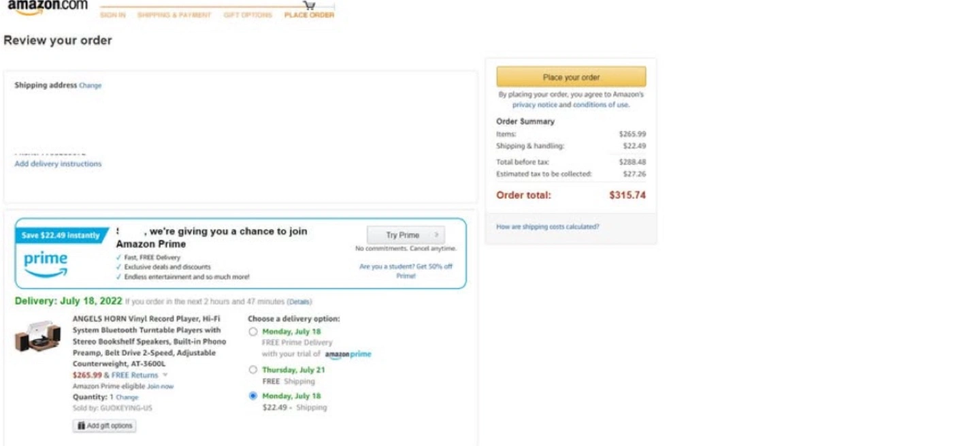Open How are shipping costs calculated link
980x446 pixels.
(547, 226)
